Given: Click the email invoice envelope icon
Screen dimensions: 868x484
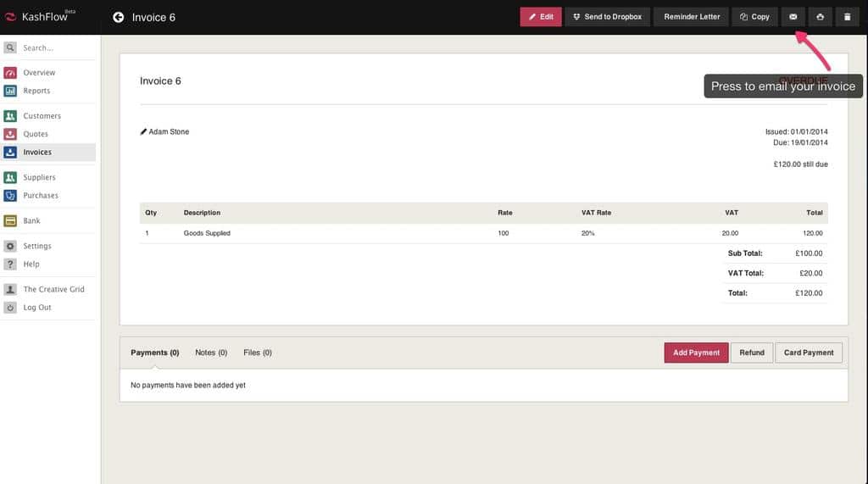Looking at the screenshot, I should (793, 17).
